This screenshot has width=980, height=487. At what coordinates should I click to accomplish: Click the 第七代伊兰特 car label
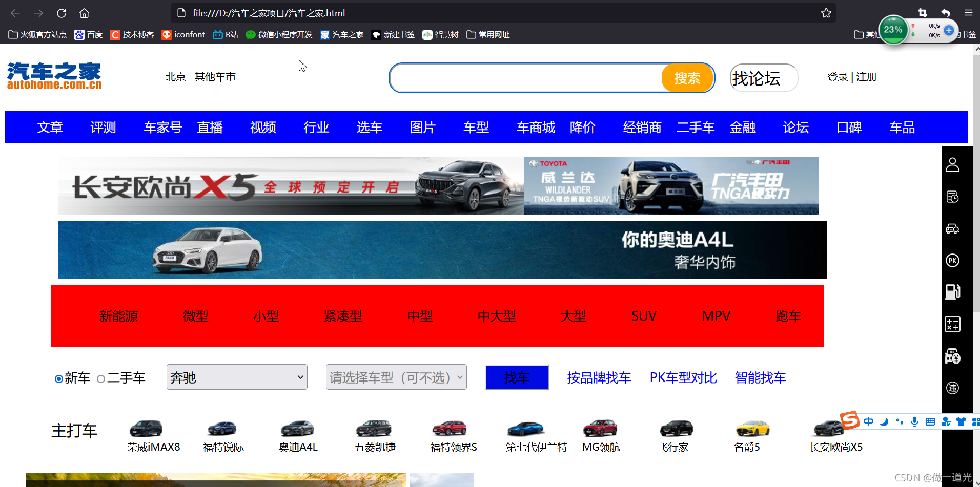[537, 447]
